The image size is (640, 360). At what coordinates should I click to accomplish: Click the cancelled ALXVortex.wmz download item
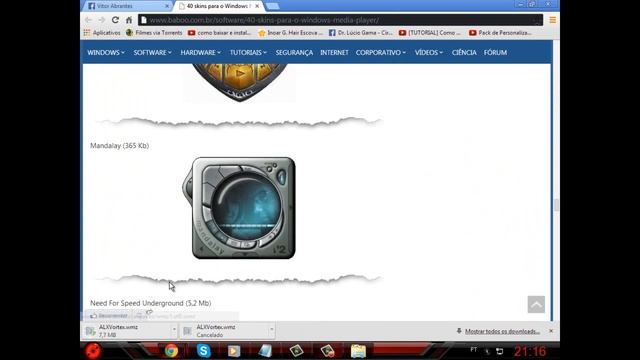coord(223,331)
